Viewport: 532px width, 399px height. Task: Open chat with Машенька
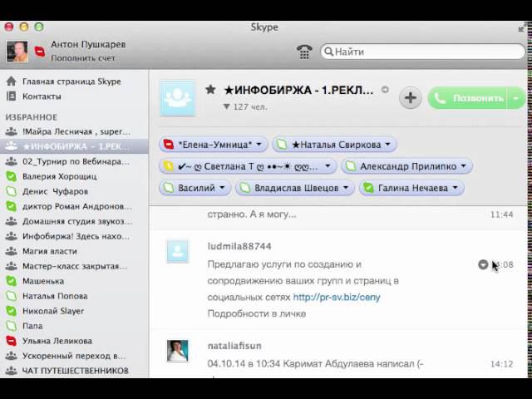coord(74,281)
